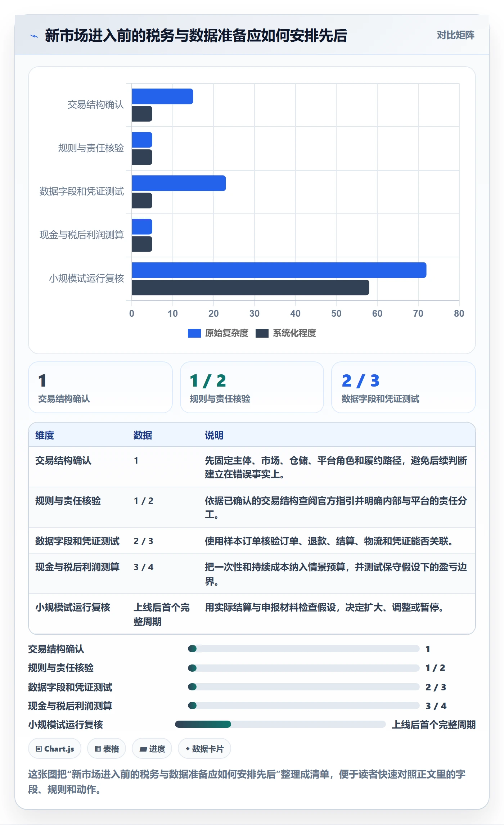Click the dark bar for 规则与责任核验
This screenshot has width=504, height=825.
pyautogui.click(x=142, y=157)
